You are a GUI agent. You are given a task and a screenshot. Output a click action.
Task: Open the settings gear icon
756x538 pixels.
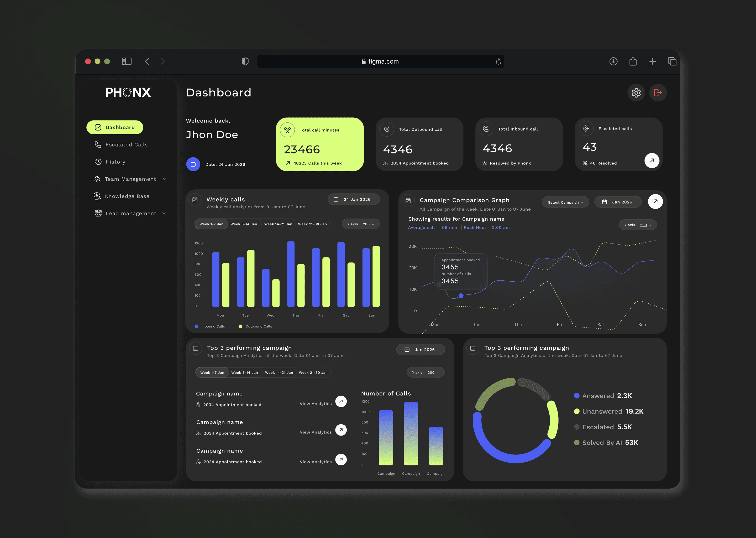[636, 93]
